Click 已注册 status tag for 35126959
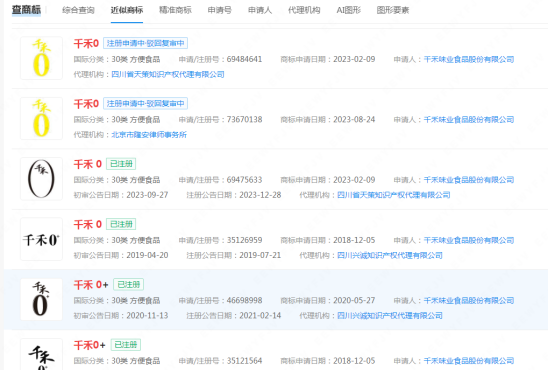 [121, 224]
